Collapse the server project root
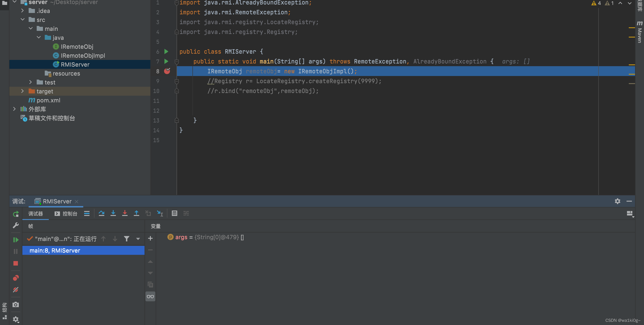 [15, 2]
